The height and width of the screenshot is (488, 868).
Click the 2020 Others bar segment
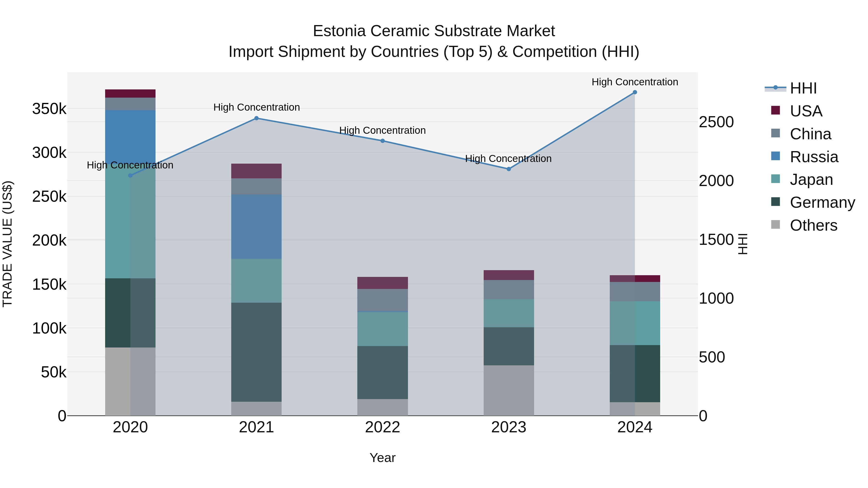click(x=130, y=381)
